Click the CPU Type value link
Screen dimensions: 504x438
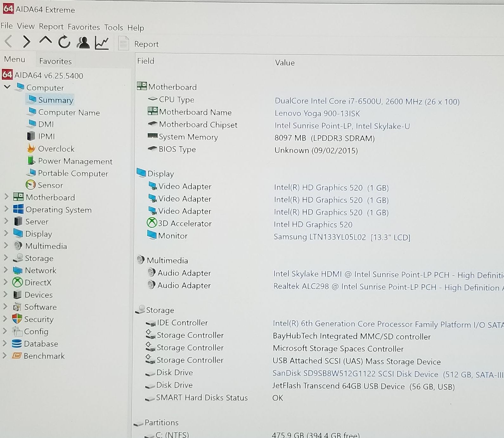click(x=367, y=101)
